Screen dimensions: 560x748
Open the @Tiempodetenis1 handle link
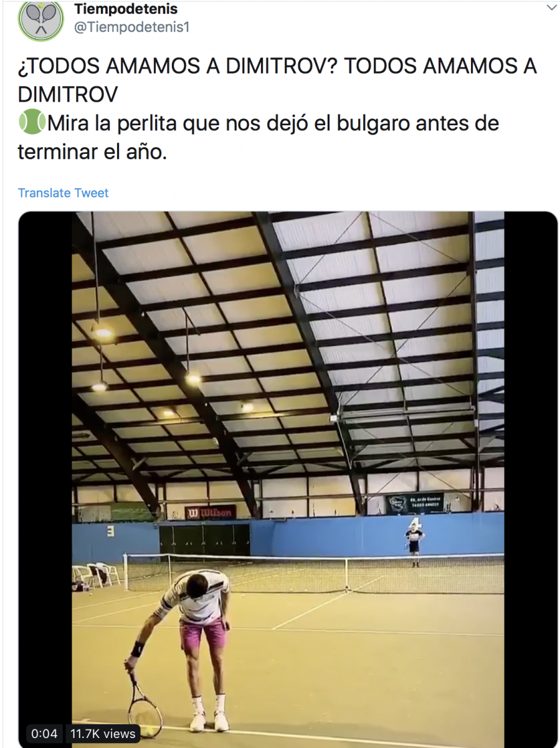coord(131,27)
